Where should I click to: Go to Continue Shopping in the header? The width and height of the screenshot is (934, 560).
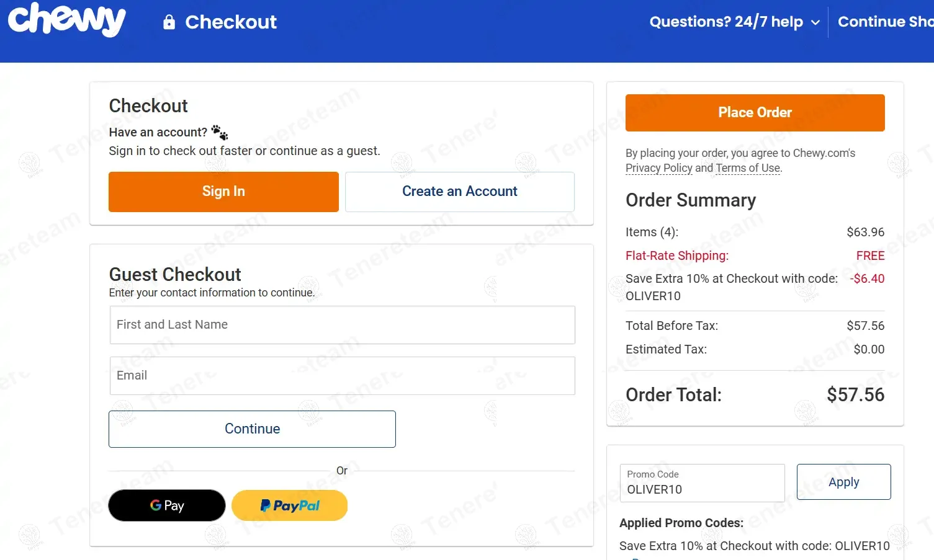click(x=885, y=22)
